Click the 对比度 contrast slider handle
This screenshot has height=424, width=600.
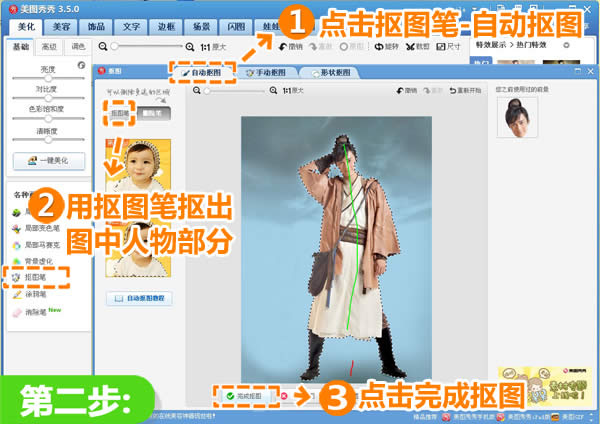click(x=48, y=98)
